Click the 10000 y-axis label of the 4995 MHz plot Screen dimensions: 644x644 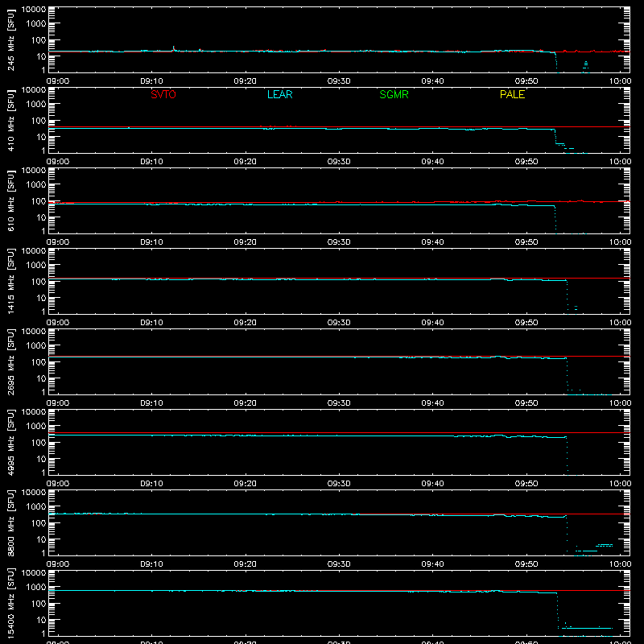(x=34, y=412)
